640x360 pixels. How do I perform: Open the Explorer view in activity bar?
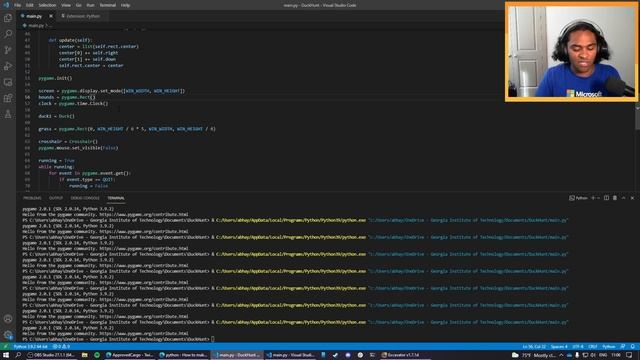(x=8, y=18)
